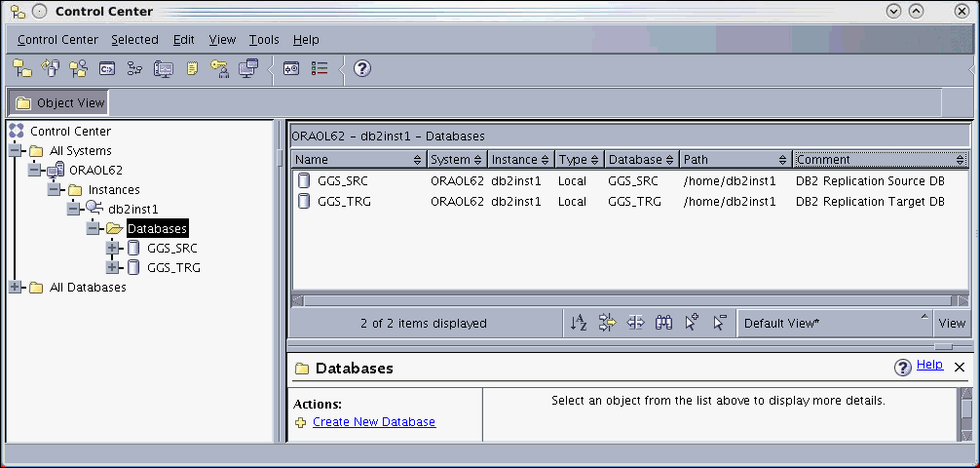Open the Edit menu
This screenshot has width=980, height=468.
coord(184,39)
